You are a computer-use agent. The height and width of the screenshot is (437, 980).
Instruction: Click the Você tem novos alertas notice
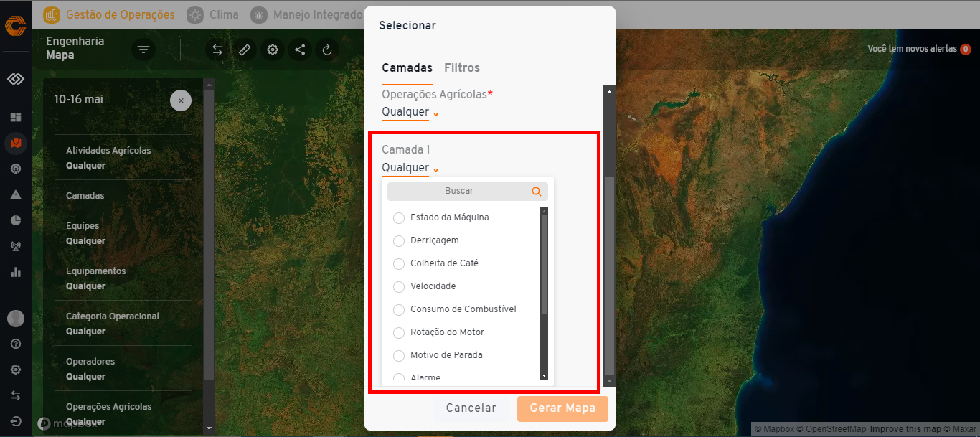pyautogui.click(x=912, y=49)
